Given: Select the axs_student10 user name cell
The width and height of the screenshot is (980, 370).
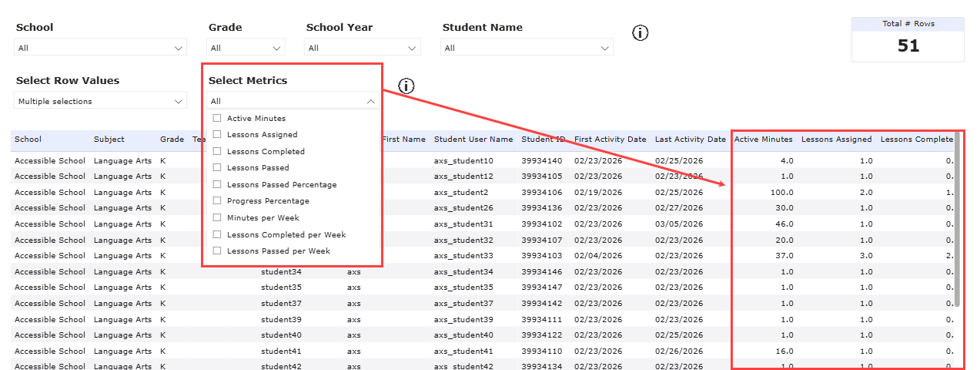Looking at the screenshot, I should 463,161.
